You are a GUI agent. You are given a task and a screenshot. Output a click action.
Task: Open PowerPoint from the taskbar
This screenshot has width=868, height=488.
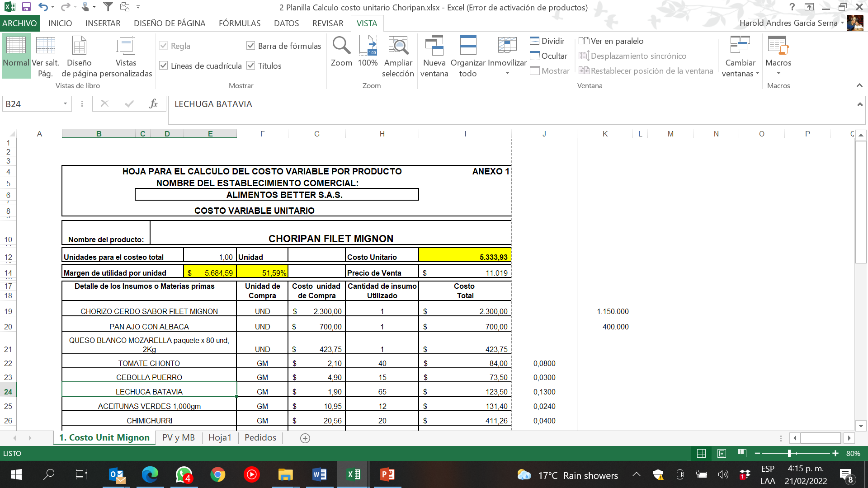pyautogui.click(x=387, y=474)
